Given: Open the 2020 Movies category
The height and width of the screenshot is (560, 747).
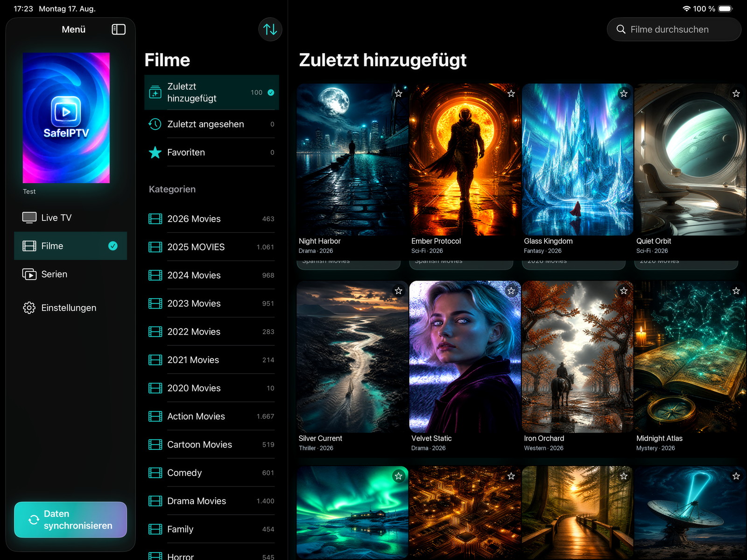Looking at the screenshot, I should (x=211, y=388).
